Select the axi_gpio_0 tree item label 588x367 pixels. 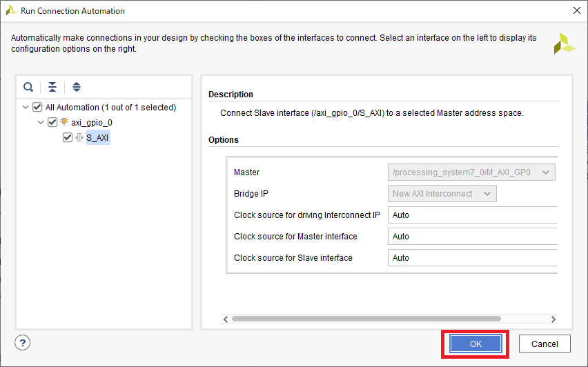pyautogui.click(x=92, y=122)
